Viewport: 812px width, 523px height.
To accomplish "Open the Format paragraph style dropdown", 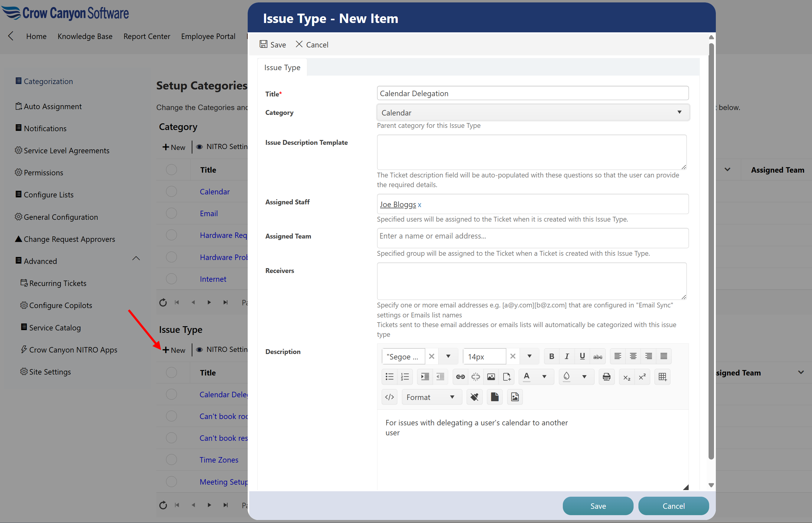I will coord(431,397).
